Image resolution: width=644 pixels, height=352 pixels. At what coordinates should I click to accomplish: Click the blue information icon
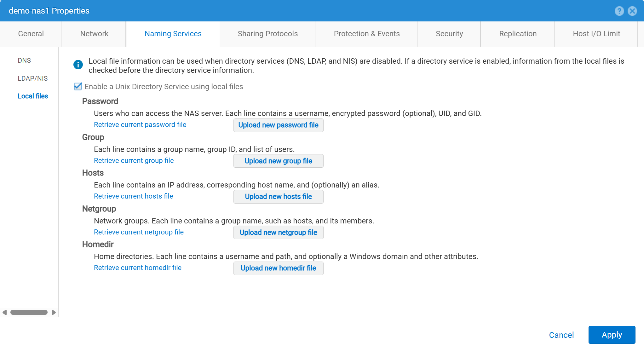78,65
